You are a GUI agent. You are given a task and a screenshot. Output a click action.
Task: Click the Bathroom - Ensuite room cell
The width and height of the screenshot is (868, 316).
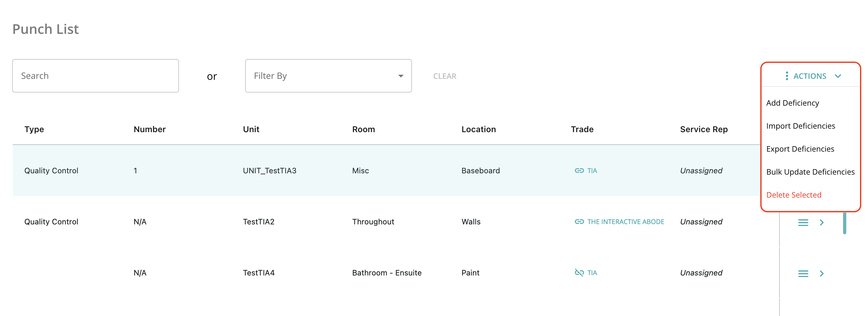coord(386,273)
